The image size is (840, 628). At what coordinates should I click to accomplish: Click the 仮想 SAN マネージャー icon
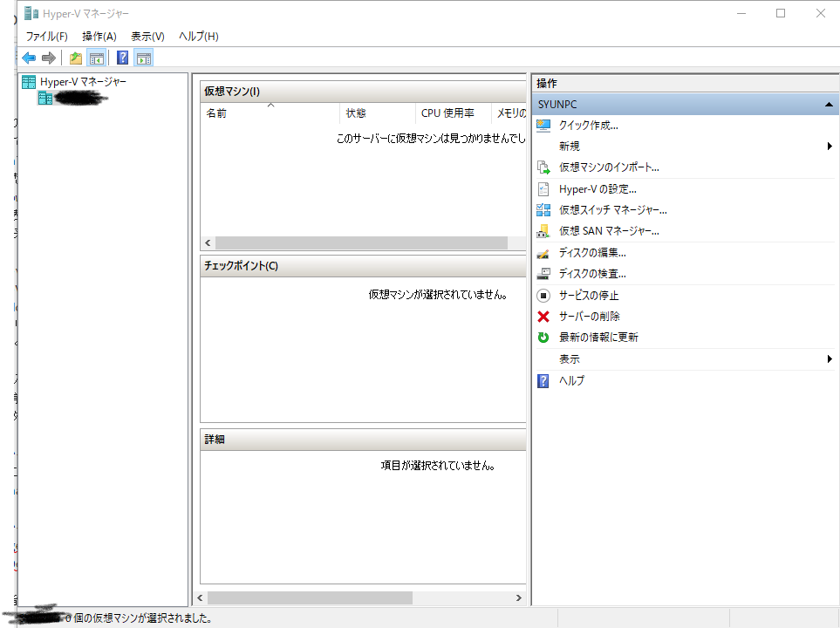point(543,231)
